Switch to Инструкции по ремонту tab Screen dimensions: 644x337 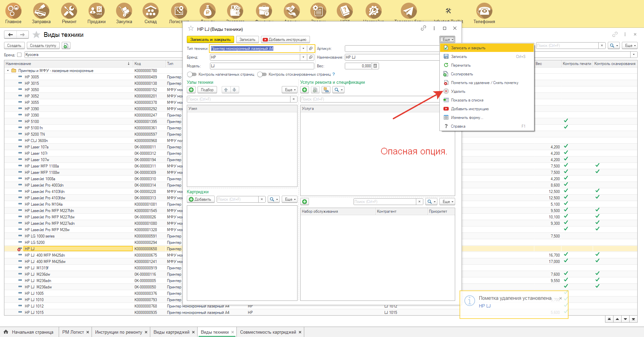pos(118,332)
